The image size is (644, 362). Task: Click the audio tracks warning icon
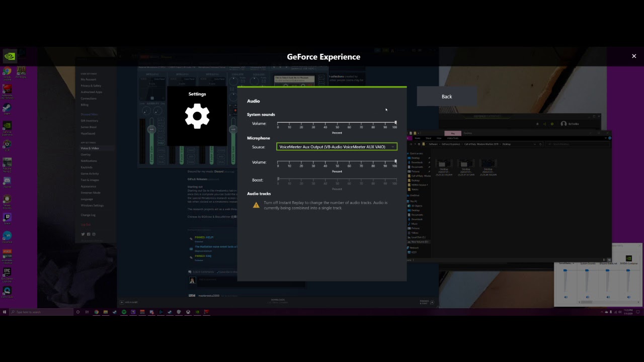pos(256,205)
